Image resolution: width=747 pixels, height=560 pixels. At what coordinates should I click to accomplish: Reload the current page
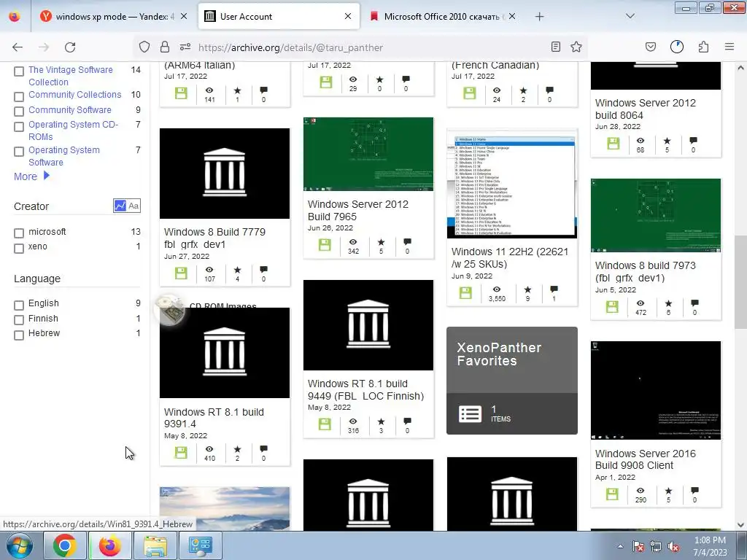point(70,47)
